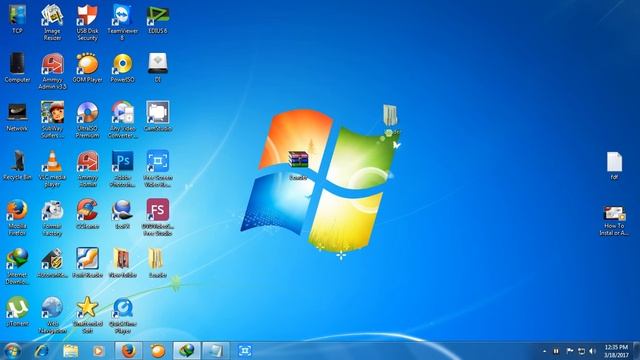Launch the blue globe shortcut beside CCleaner
Screen dimensions: 640x360
click(122, 214)
